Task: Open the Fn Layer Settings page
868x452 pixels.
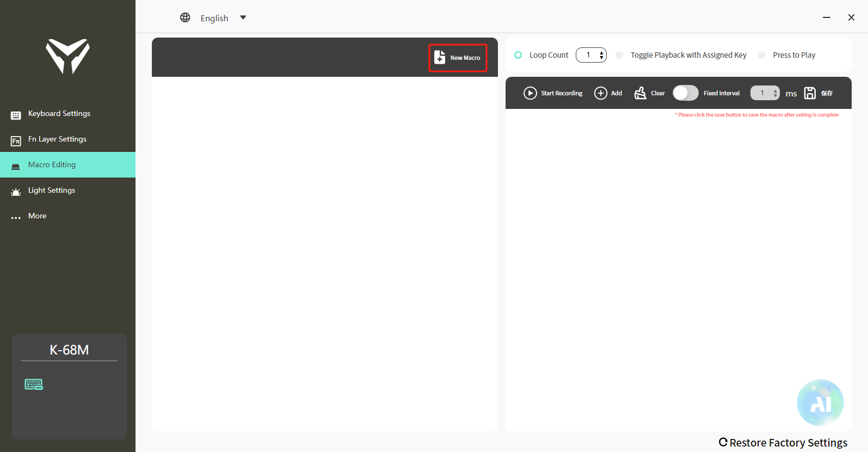Action: pyautogui.click(x=57, y=139)
